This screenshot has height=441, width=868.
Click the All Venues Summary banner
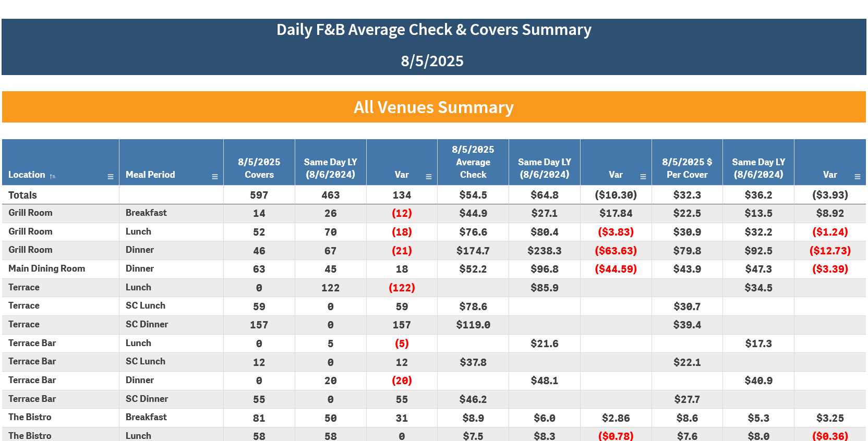[x=434, y=107]
